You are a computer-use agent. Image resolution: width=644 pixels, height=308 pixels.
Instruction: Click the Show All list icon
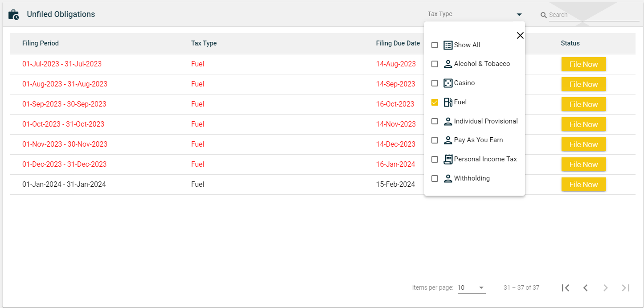coord(448,45)
